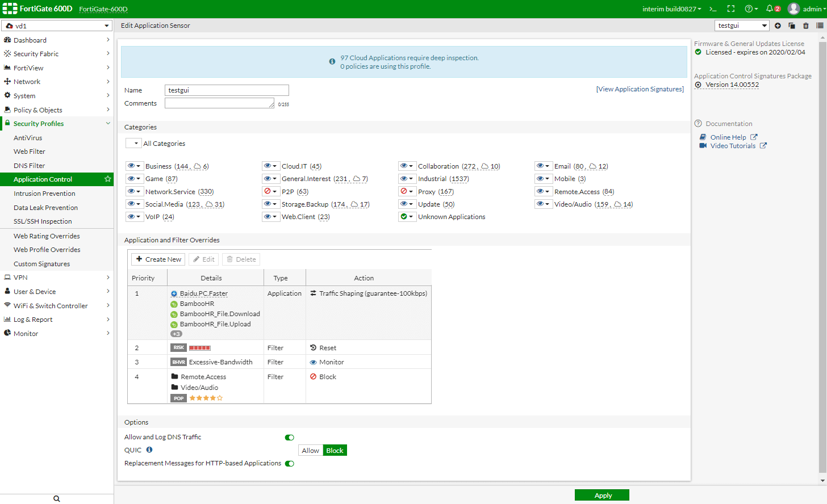Open the All Categories dropdown

click(x=134, y=143)
